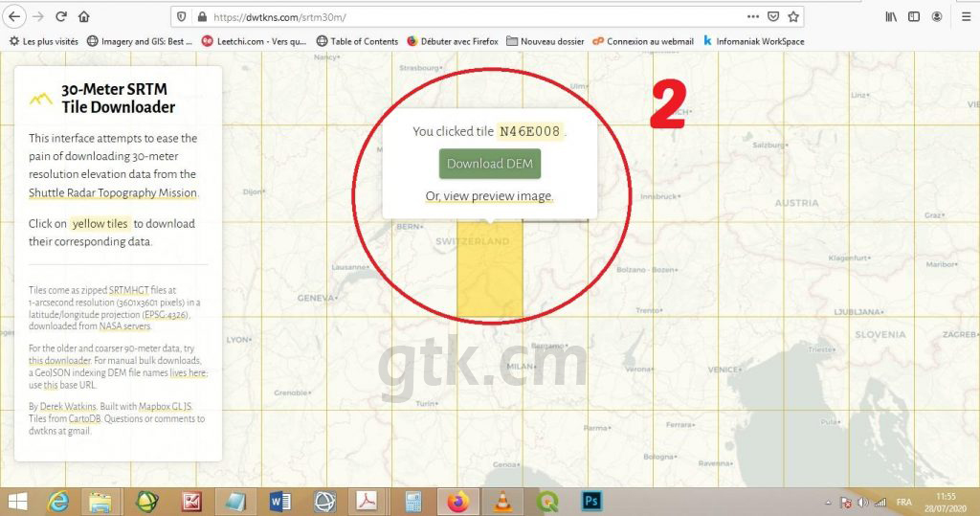980x516 pixels.
Task: Open the Firefox hamburger menu
Action: click(961, 17)
